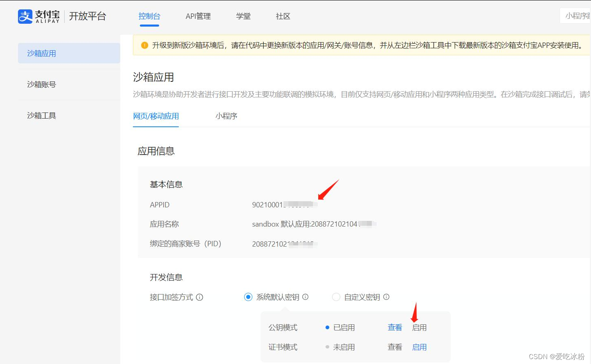
Task: Click the 应用名称 field label
Action: (x=164, y=224)
